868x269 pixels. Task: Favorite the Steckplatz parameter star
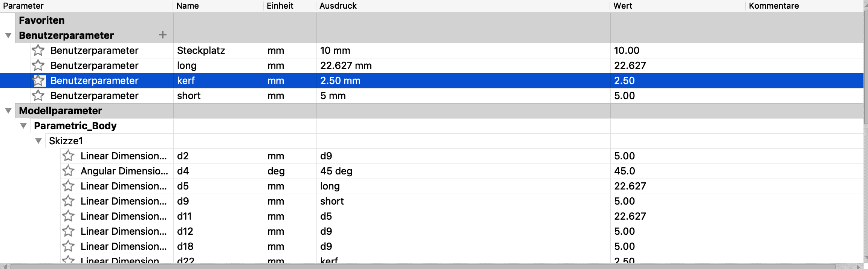38,50
